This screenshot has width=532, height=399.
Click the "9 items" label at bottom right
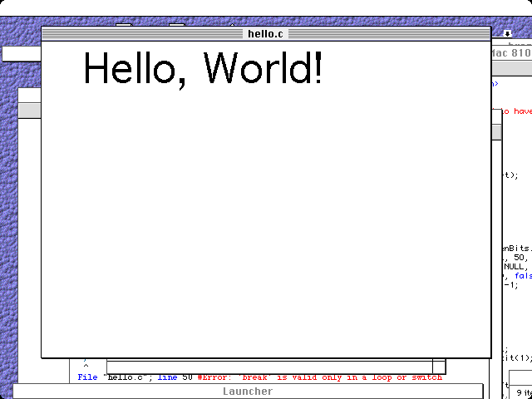click(522, 392)
